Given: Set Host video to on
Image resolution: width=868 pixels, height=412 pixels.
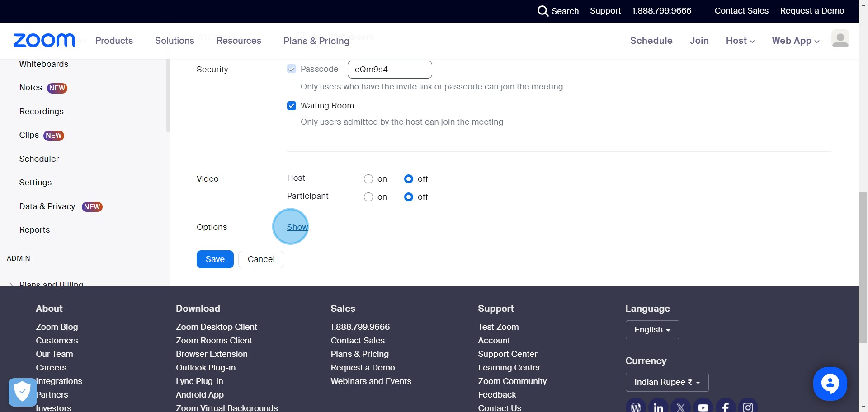Looking at the screenshot, I should [368, 179].
